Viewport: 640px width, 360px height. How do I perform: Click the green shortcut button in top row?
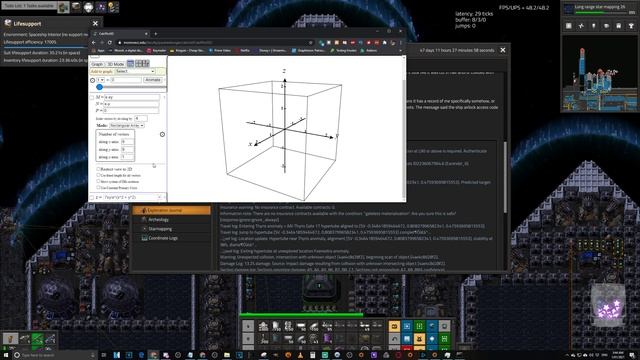point(419,326)
